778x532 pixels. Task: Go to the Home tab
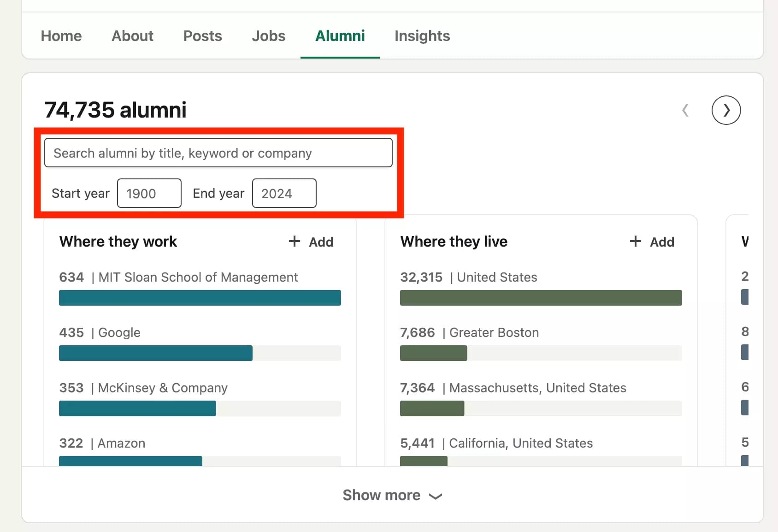coord(61,35)
